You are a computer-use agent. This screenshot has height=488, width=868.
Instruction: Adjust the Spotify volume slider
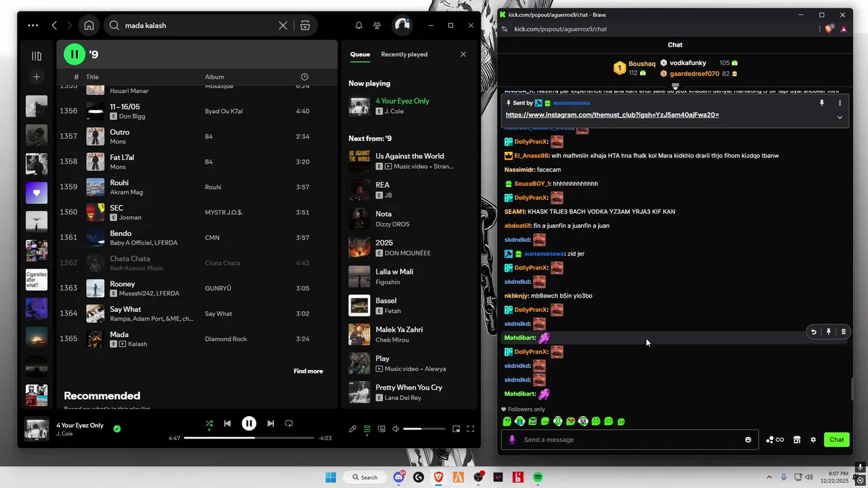click(424, 428)
